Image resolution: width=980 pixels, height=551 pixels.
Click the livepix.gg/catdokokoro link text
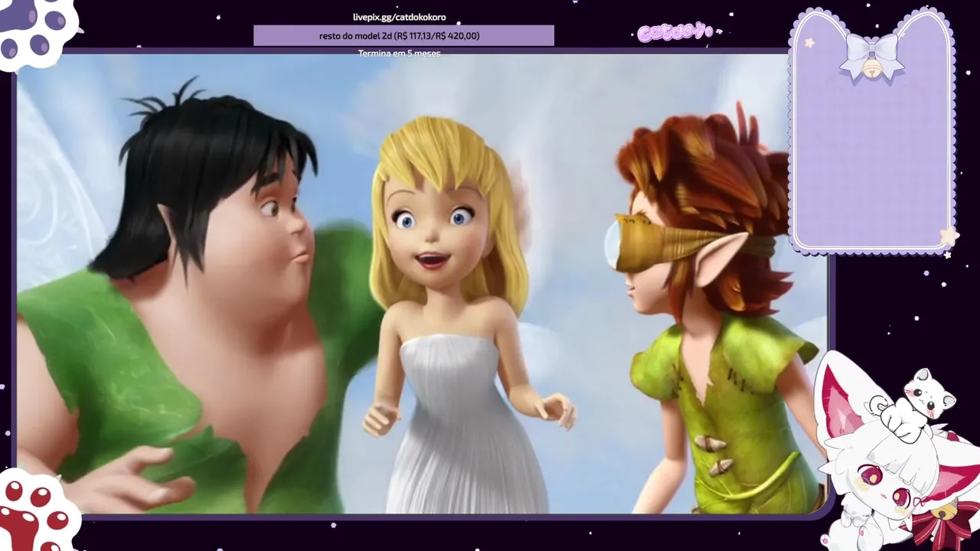coord(399,17)
